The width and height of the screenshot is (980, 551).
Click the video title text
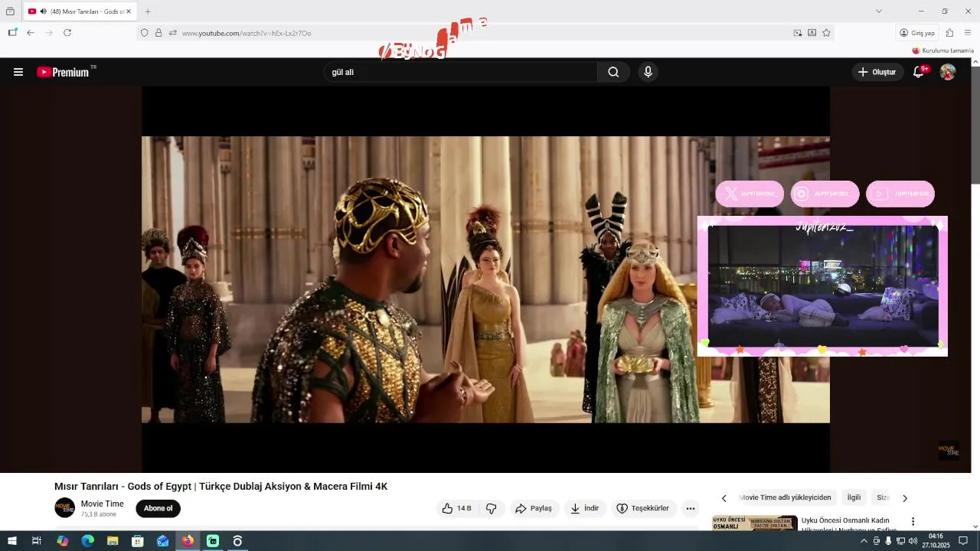tap(220, 487)
